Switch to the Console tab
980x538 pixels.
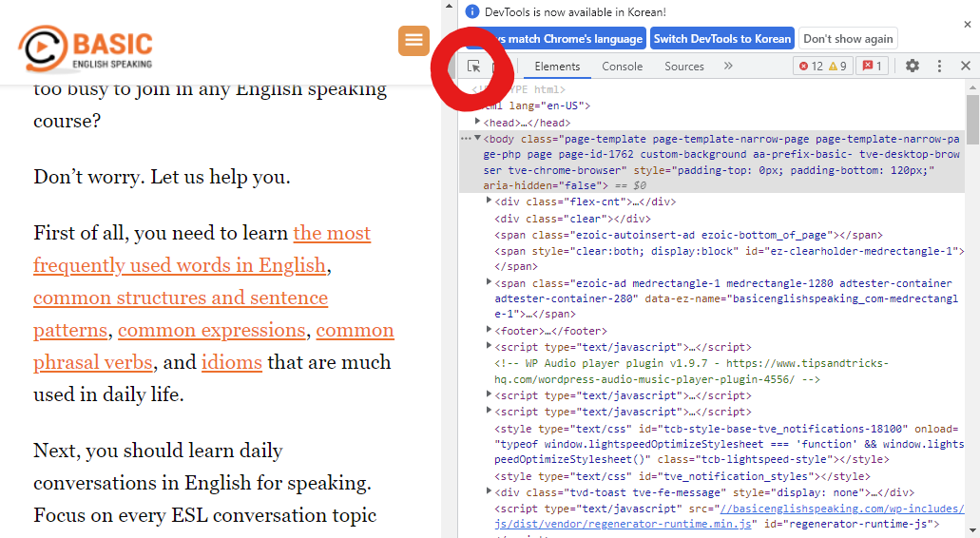coord(622,67)
